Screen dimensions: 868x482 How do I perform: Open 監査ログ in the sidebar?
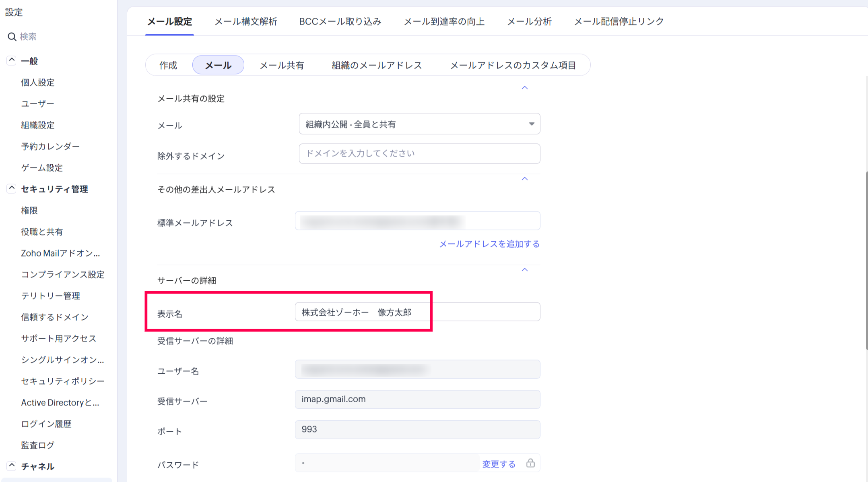(x=38, y=445)
